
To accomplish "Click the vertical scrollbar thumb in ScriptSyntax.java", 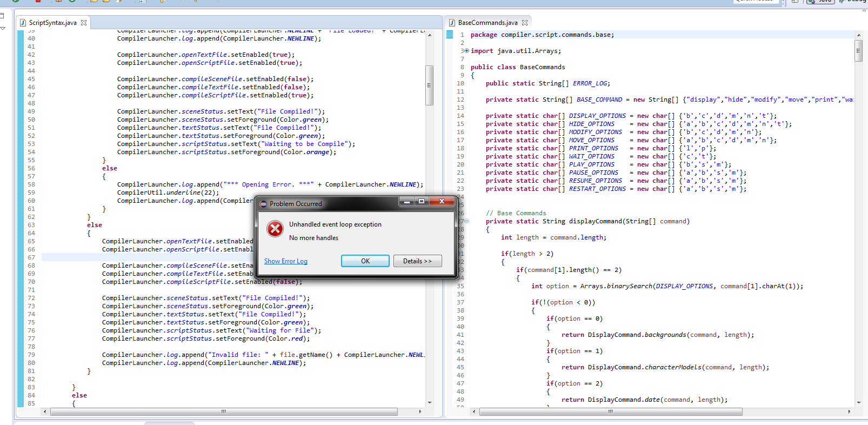I will (430, 85).
